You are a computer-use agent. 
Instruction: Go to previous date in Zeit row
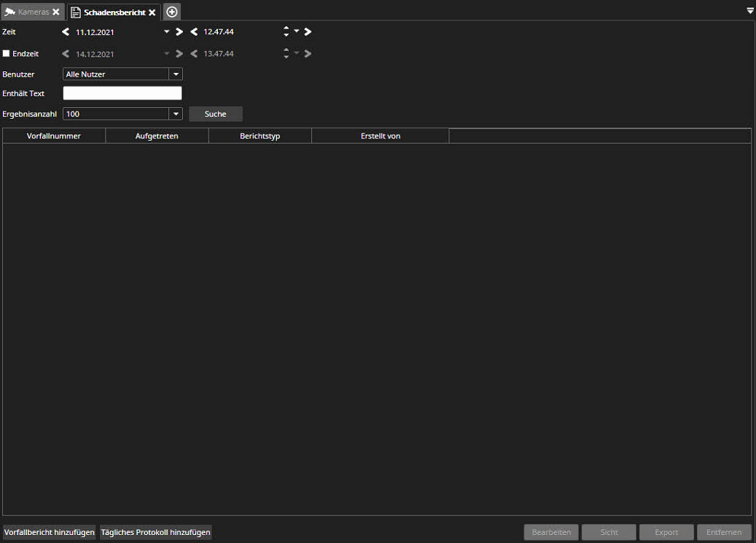coord(66,32)
